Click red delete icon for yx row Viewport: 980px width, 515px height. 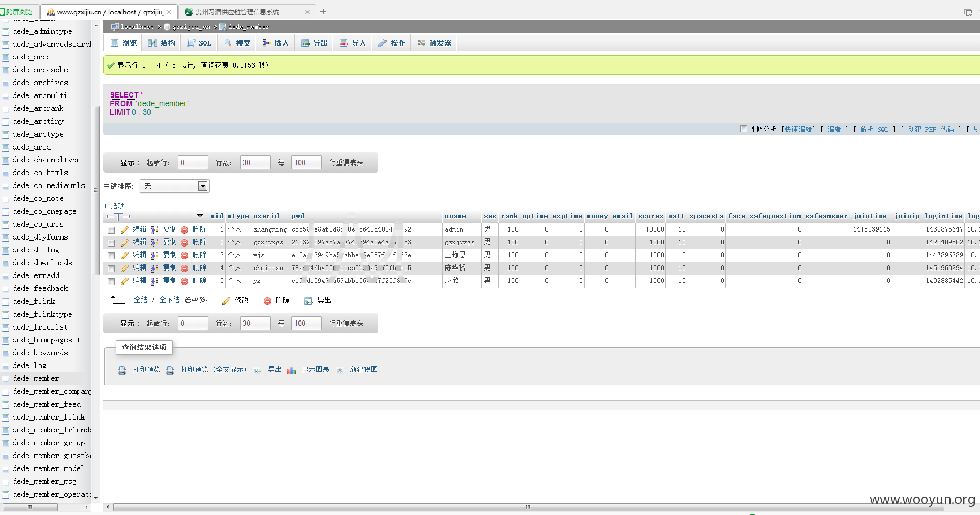coord(184,281)
